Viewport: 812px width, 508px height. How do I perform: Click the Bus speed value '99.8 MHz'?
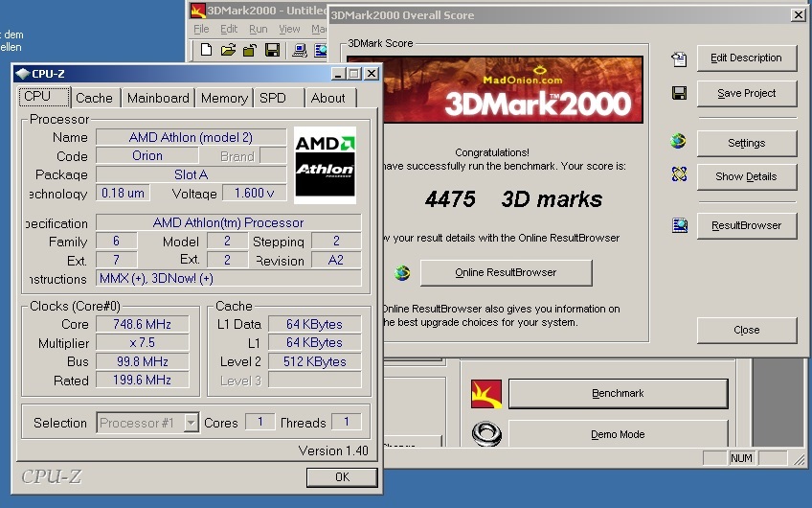(x=142, y=361)
